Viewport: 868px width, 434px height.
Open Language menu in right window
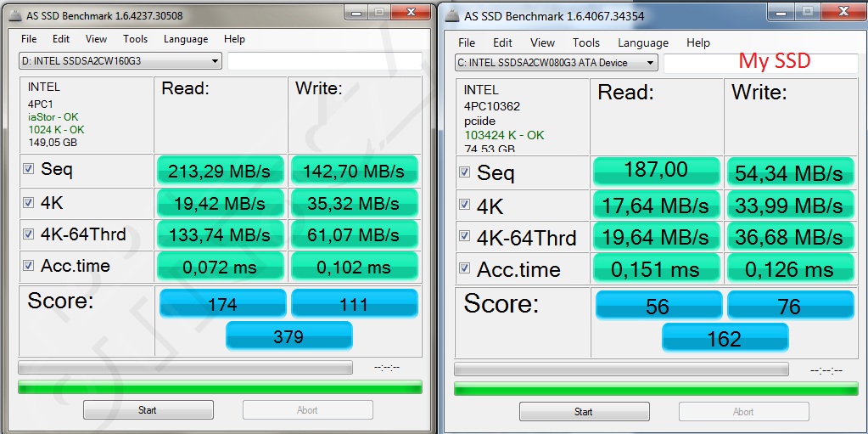pos(643,42)
